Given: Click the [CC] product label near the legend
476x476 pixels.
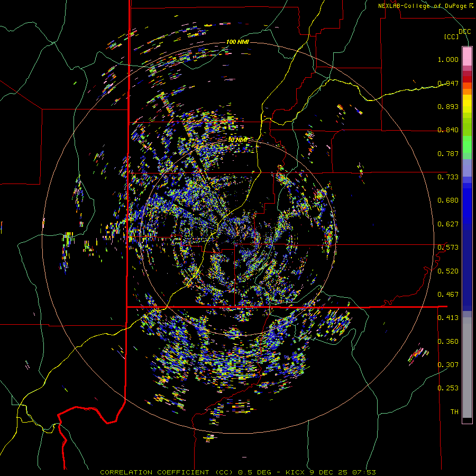Looking at the screenshot, I should pyautogui.click(x=452, y=36).
